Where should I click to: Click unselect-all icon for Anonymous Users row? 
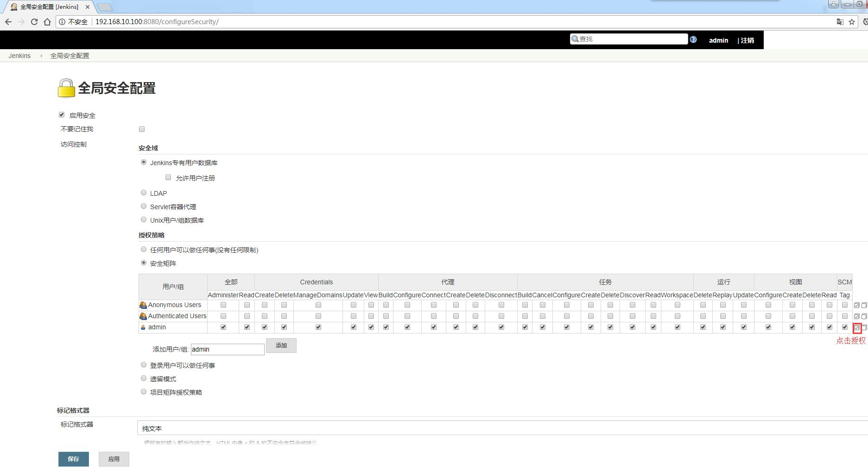[864, 305]
